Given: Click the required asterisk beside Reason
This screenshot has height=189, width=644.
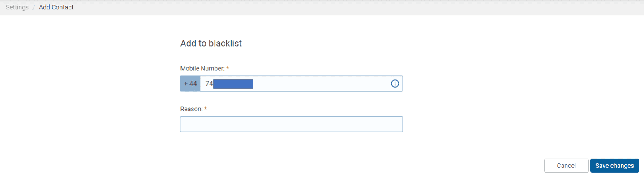Looking at the screenshot, I should [206, 109].
